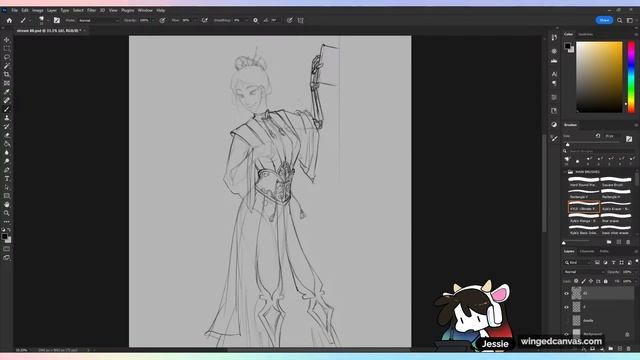This screenshot has height=360, width=640.
Task: Select the Hand tool
Action: [x=7, y=204]
